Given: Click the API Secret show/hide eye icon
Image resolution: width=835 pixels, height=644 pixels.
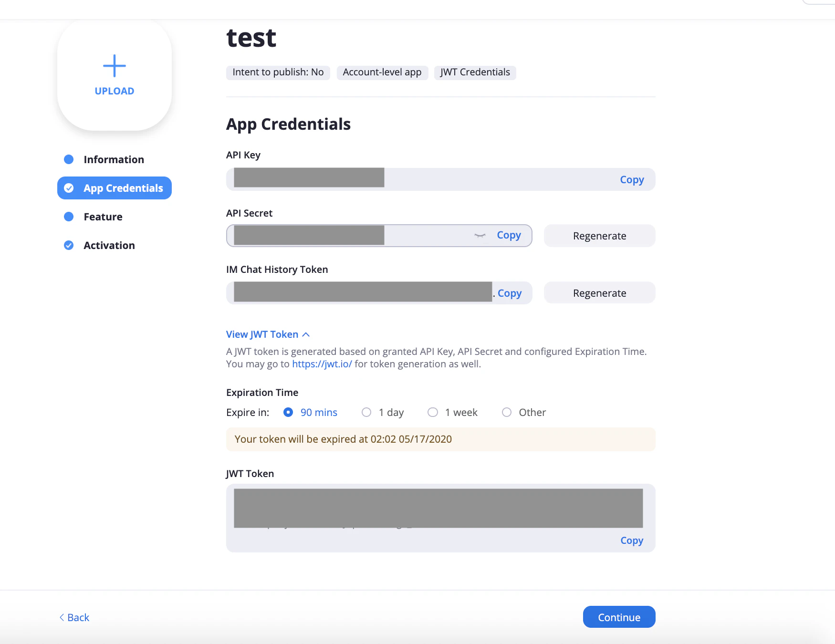Looking at the screenshot, I should 480,236.
